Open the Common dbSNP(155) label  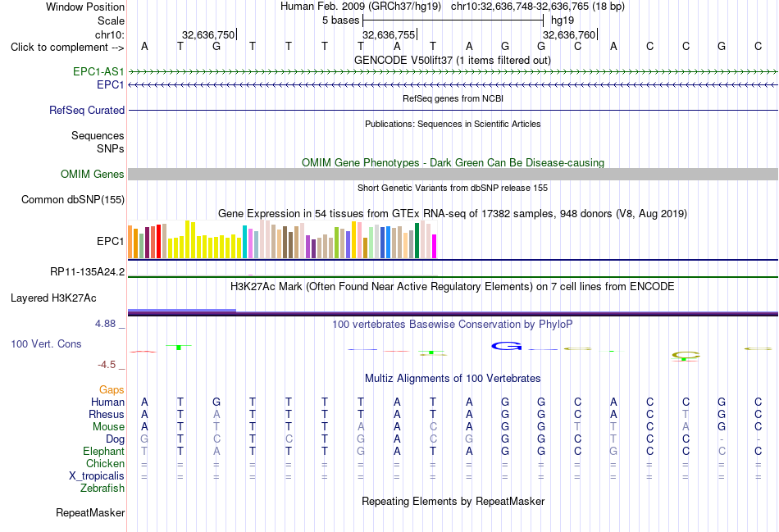pos(73,200)
